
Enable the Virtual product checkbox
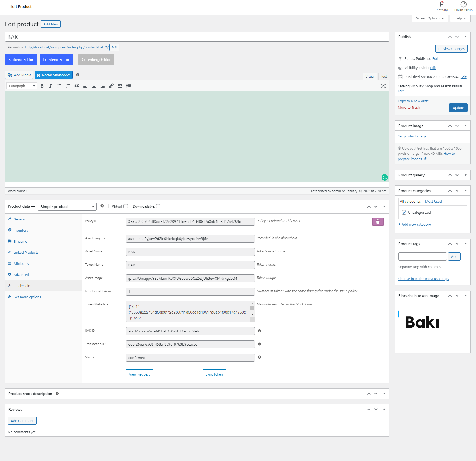[x=126, y=206]
